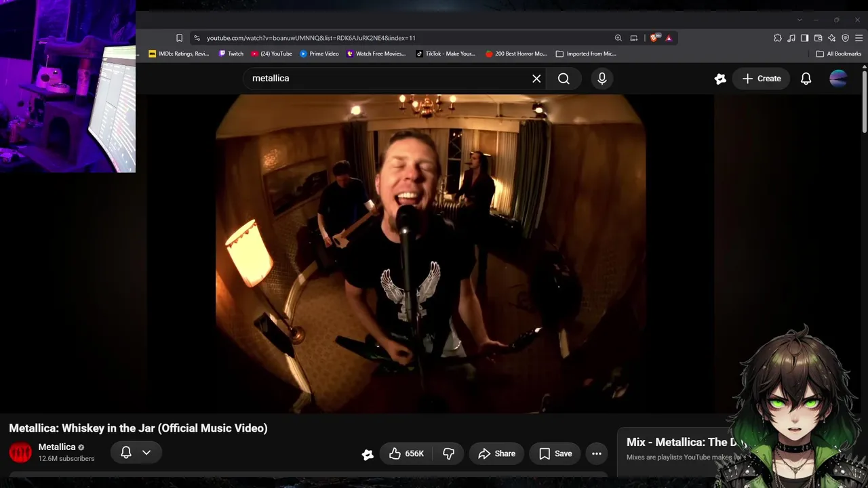The width and height of the screenshot is (868, 488).
Task: Bookmark this page using the bookmark icon
Action: [x=179, y=38]
